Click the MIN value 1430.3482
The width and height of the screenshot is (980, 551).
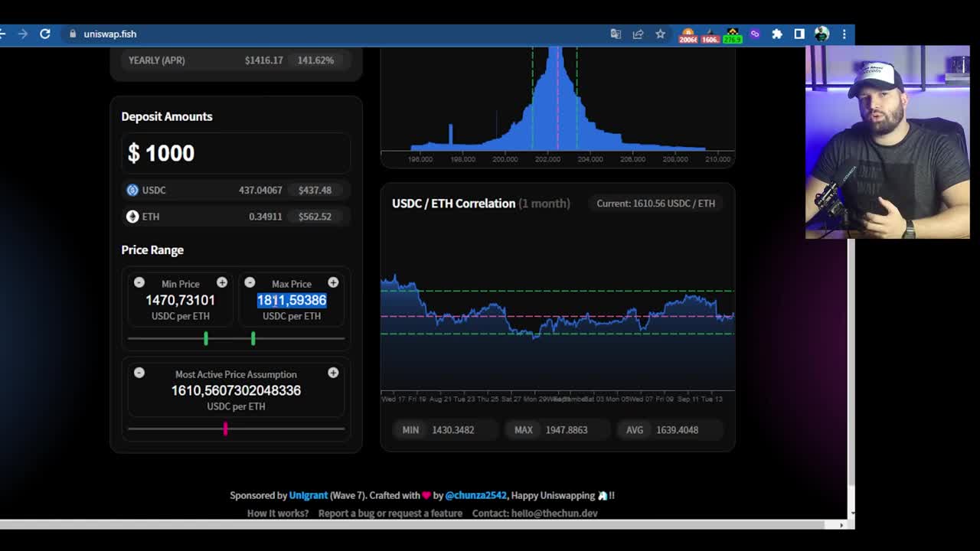tap(453, 429)
